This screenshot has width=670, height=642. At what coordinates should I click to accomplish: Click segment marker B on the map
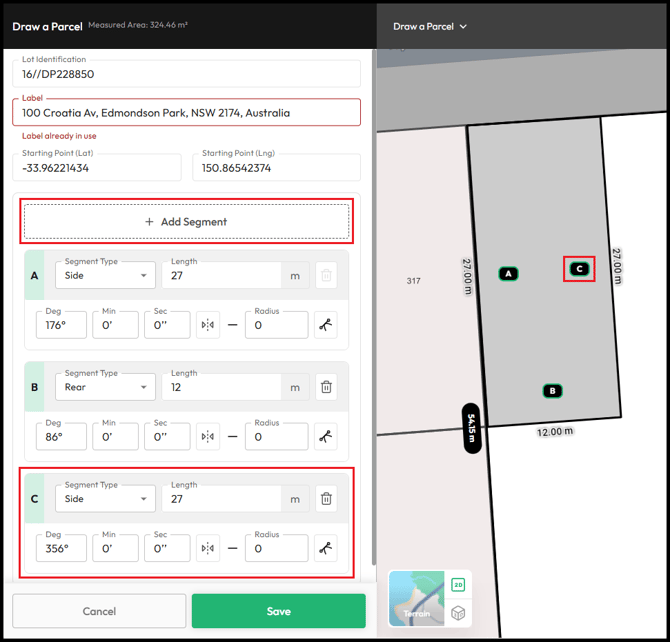point(551,391)
